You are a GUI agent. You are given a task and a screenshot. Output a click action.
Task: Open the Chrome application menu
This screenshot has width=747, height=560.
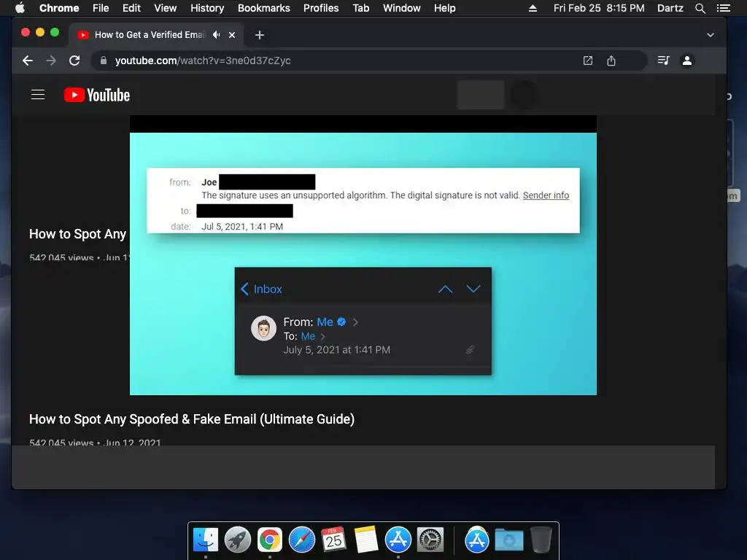[59, 8]
